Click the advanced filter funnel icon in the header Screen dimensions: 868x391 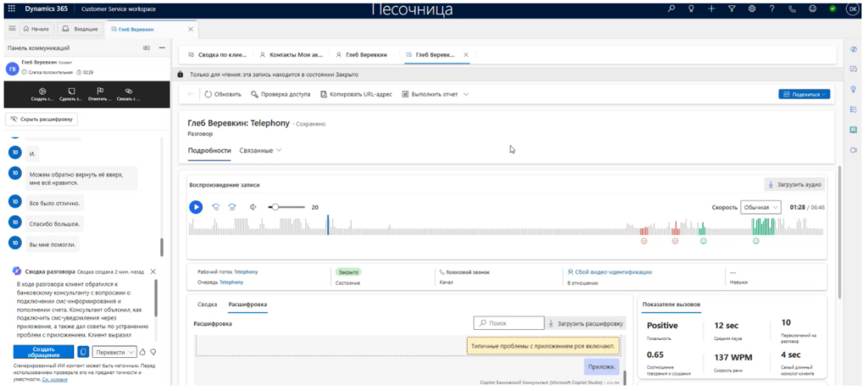point(732,8)
